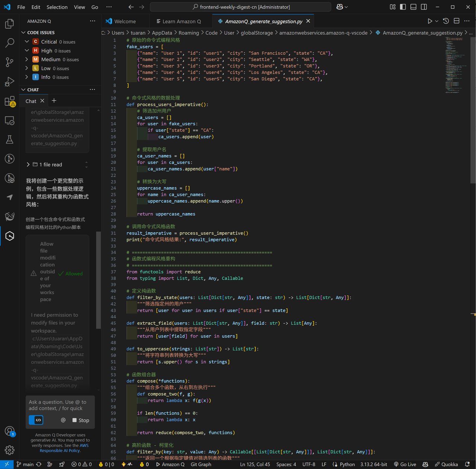Viewport: 476px width, 469px height.
Task: Go forward with the right arrow
Action: [142, 7]
